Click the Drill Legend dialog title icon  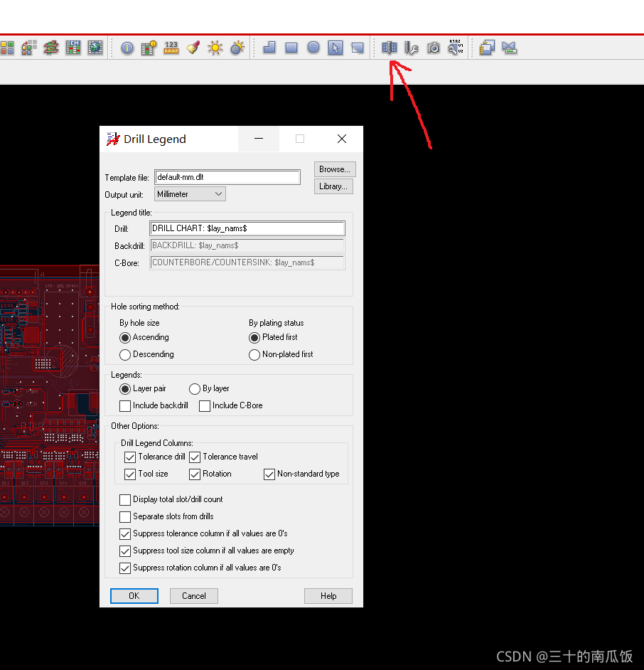113,139
